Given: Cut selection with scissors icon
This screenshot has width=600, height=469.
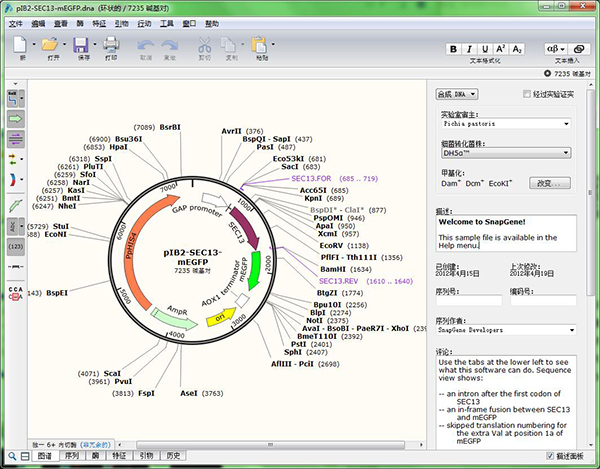Looking at the screenshot, I should pos(204,45).
